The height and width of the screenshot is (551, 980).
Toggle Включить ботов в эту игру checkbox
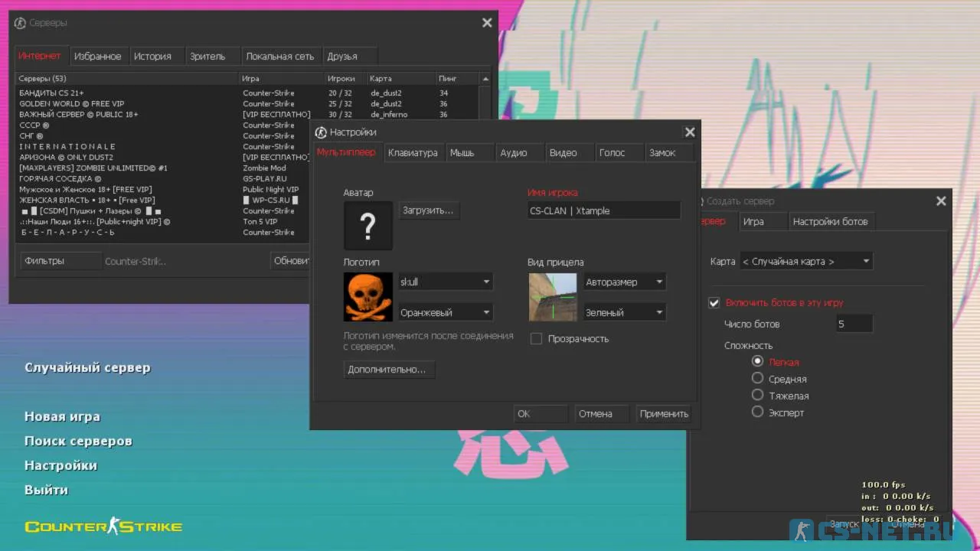click(714, 303)
